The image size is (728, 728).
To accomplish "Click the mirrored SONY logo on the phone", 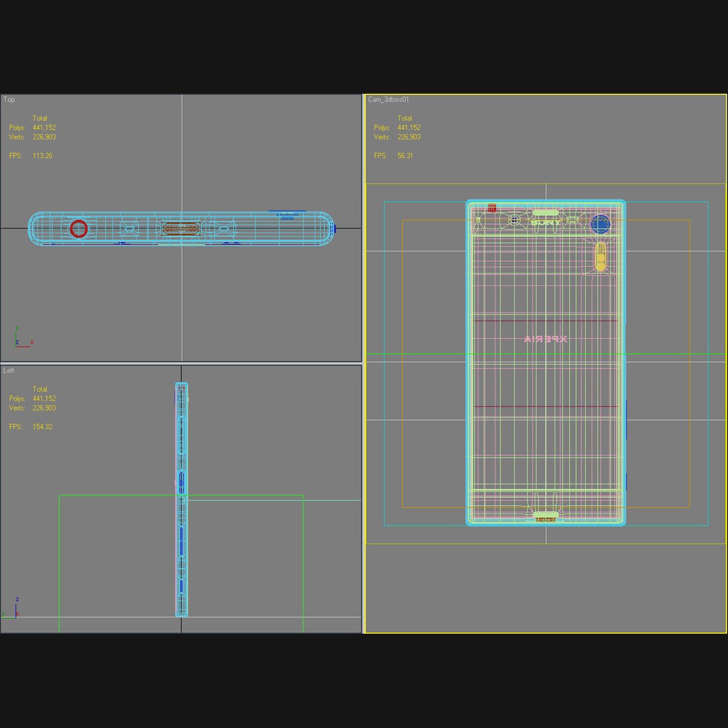I will pyautogui.click(x=545, y=223).
